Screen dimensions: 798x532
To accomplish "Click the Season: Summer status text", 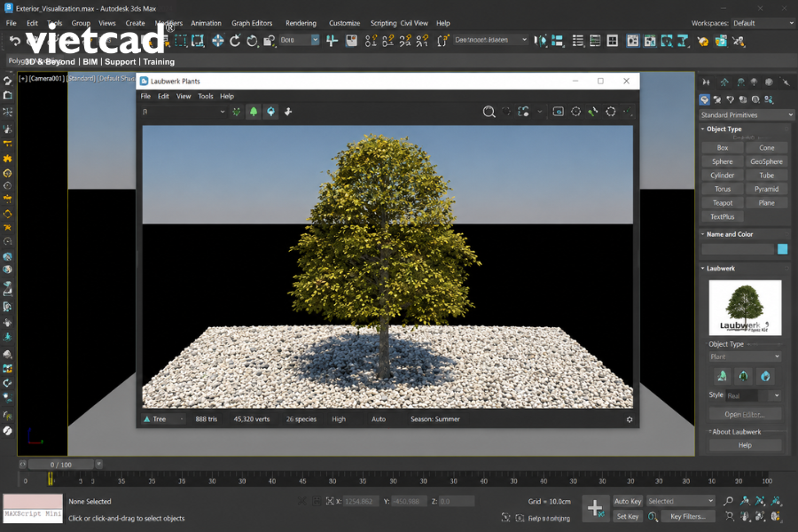I will point(435,419).
